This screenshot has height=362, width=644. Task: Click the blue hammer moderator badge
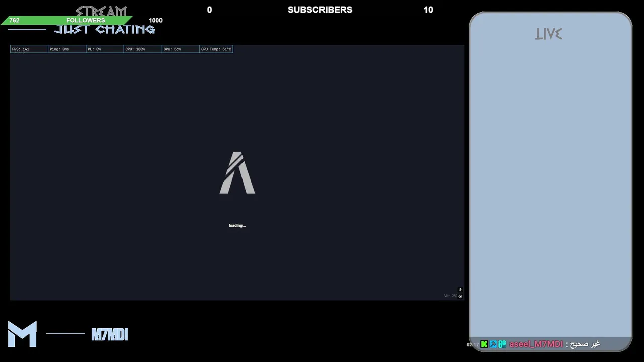[493, 344]
